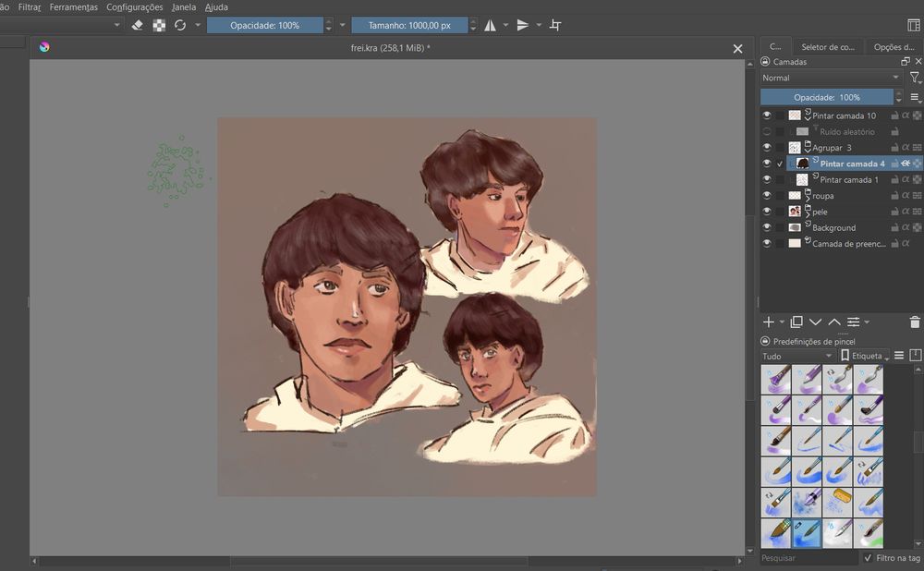Duplicate the selected layer
Viewport: 924px width, 571px height.
(796, 322)
